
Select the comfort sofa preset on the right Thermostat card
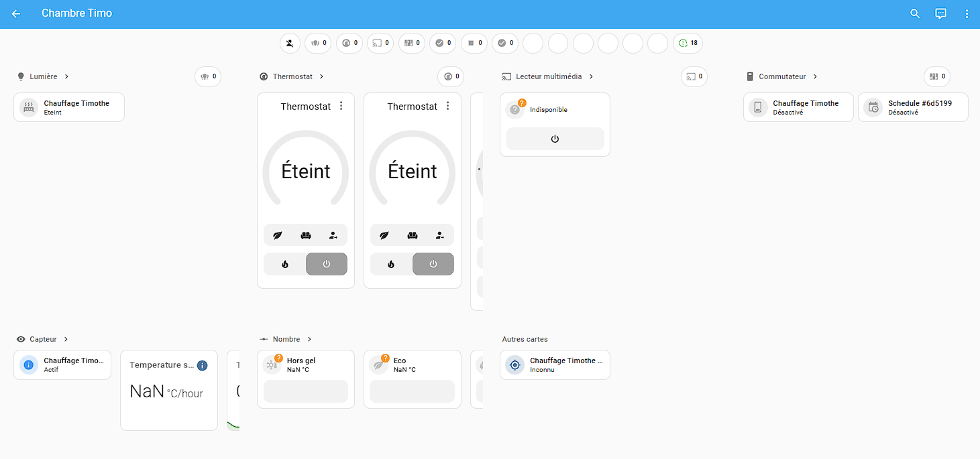click(413, 235)
